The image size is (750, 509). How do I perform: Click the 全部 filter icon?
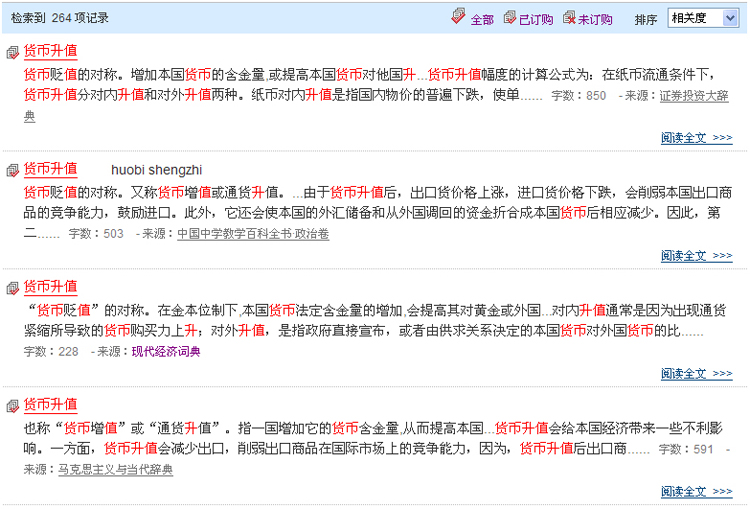458,16
